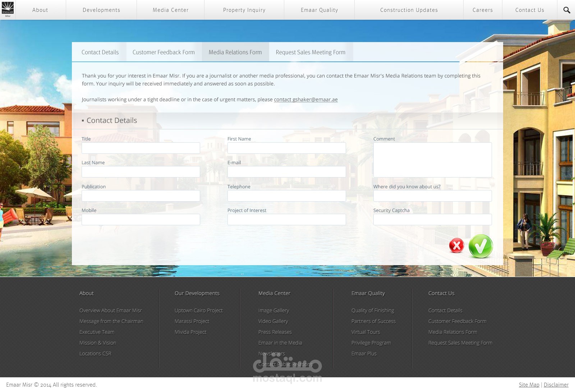Open footer link Locations CSR
The width and height of the screenshot is (575, 392).
(x=96, y=354)
